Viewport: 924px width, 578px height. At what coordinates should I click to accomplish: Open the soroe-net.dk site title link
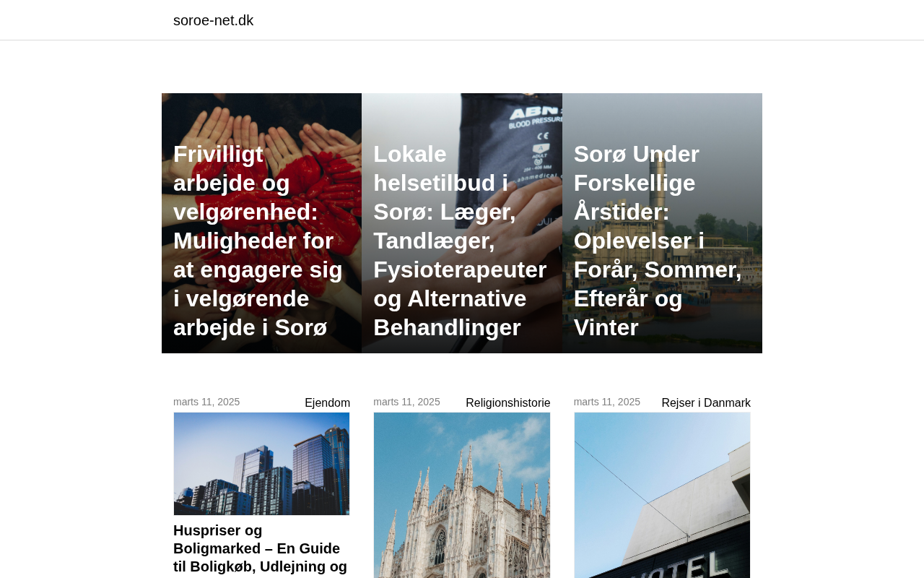pyautogui.click(x=213, y=20)
